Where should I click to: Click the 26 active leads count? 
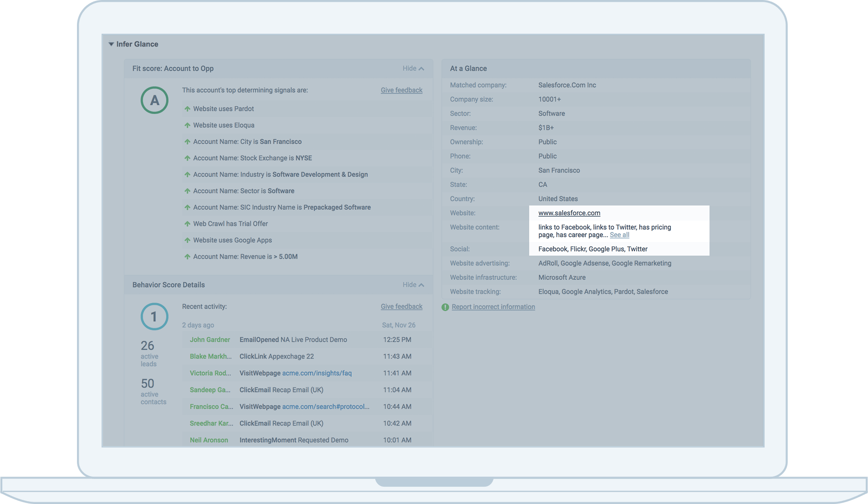[x=148, y=346]
